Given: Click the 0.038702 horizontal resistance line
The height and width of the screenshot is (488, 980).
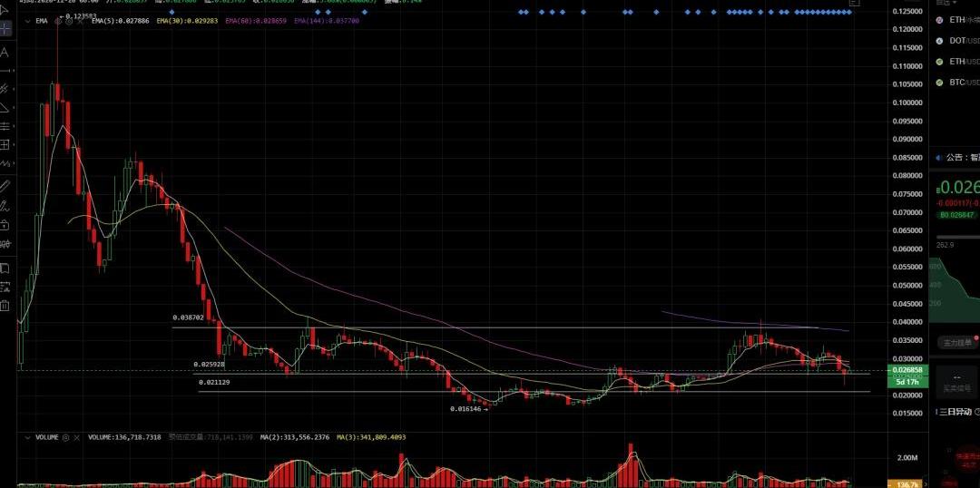Looking at the screenshot, I should [544, 327].
